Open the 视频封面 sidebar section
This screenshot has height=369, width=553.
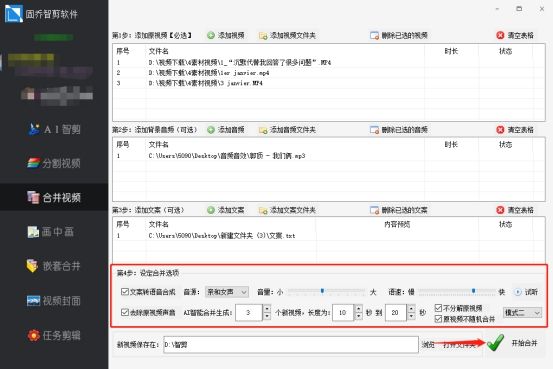point(54,301)
